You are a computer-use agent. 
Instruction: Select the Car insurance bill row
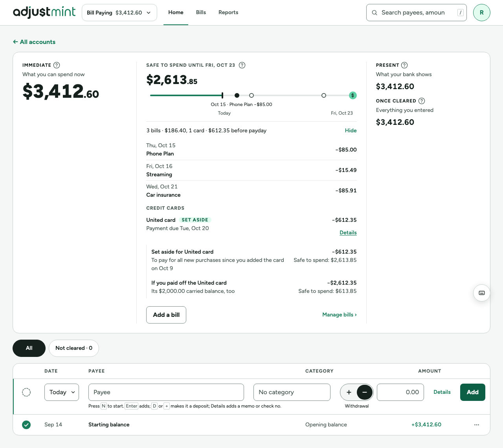(251, 191)
